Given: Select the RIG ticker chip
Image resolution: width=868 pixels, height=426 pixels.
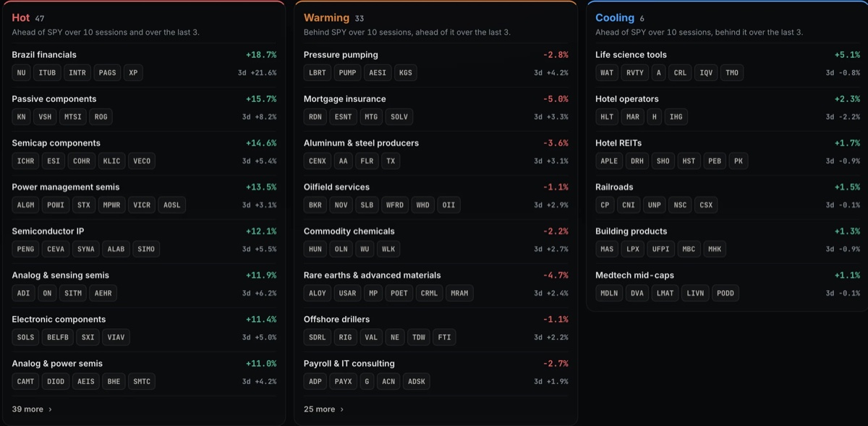Looking at the screenshot, I should tap(345, 338).
